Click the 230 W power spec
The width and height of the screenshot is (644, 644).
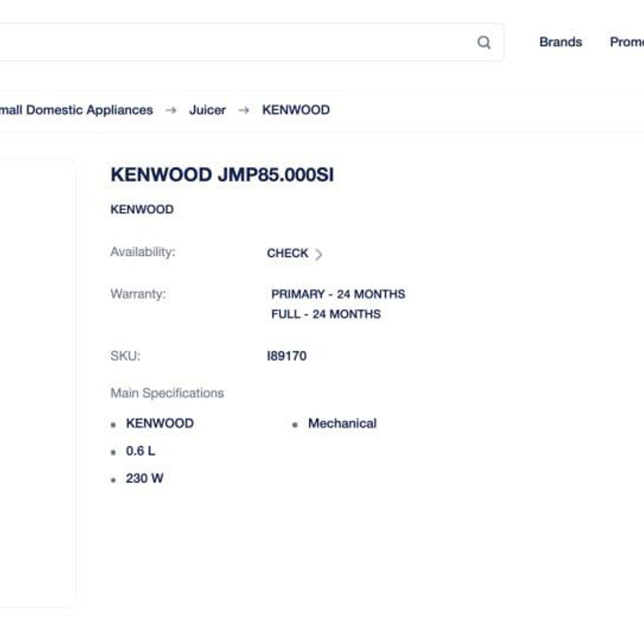(x=145, y=479)
